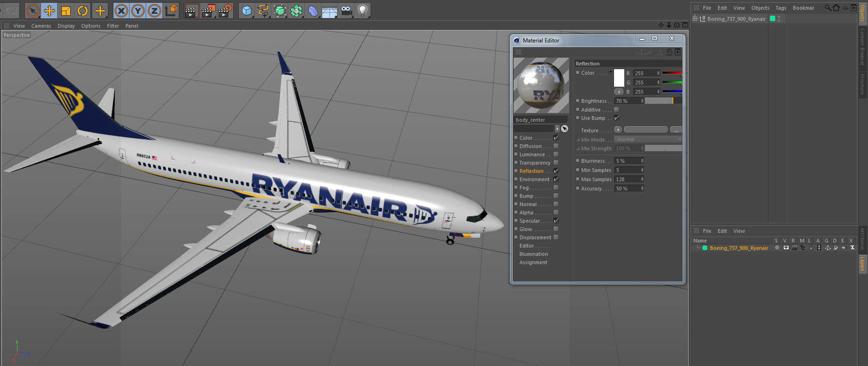Toggle the Specular channel checkbox
868x366 pixels.
pyautogui.click(x=556, y=221)
